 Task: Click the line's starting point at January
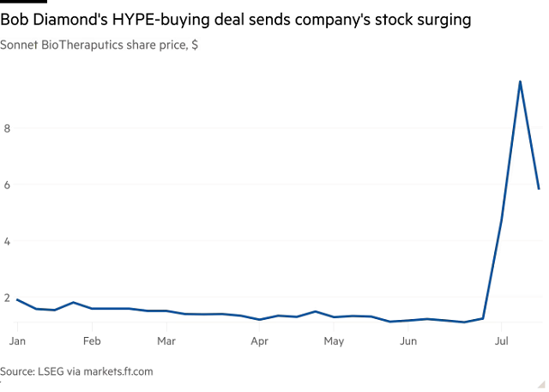(x=17, y=300)
